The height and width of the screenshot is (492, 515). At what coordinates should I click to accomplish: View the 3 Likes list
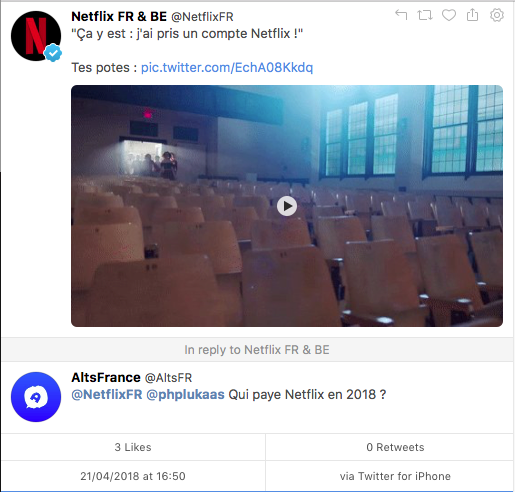click(133, 447)
